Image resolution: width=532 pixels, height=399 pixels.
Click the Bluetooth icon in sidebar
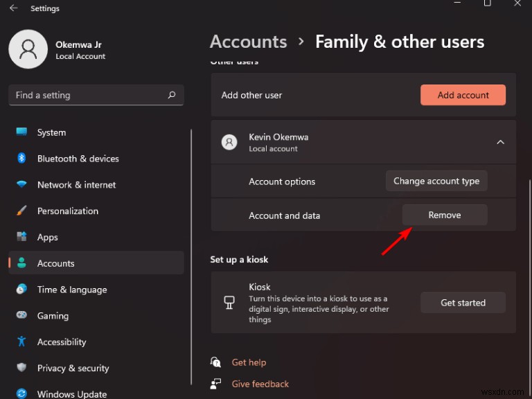tap(21, 158)
